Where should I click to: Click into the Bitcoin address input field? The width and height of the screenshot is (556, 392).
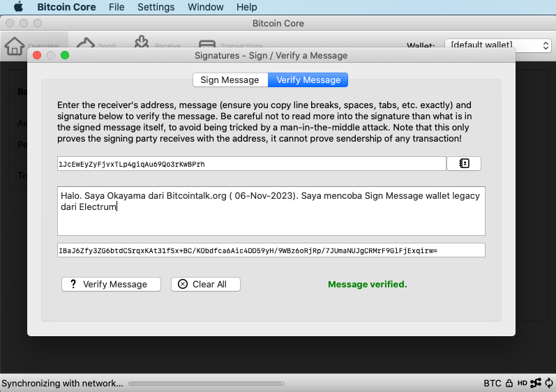point(252,164)
